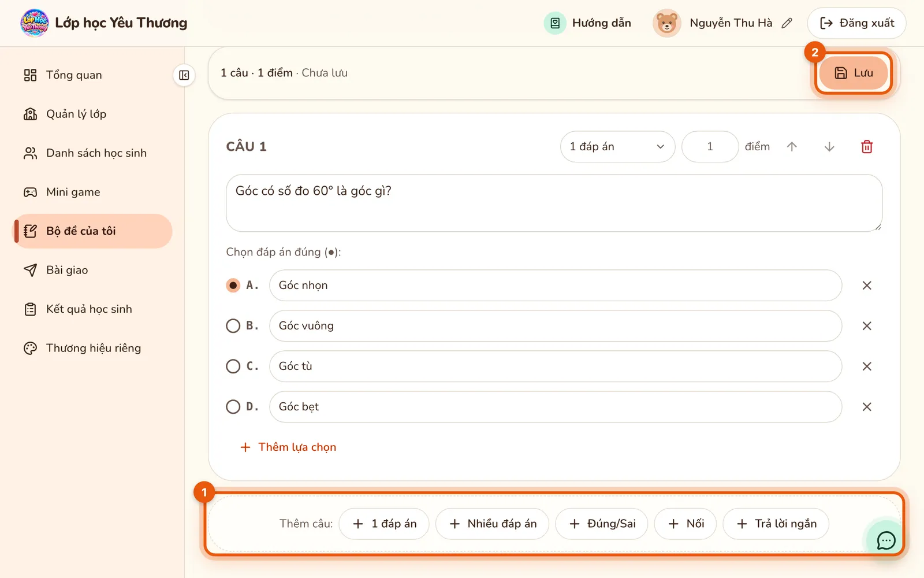Image resolution: width=924 pixels, height=578 pixels.
Task: Remove the Góc vuông answer option
Action: click(x=867, y=326)
